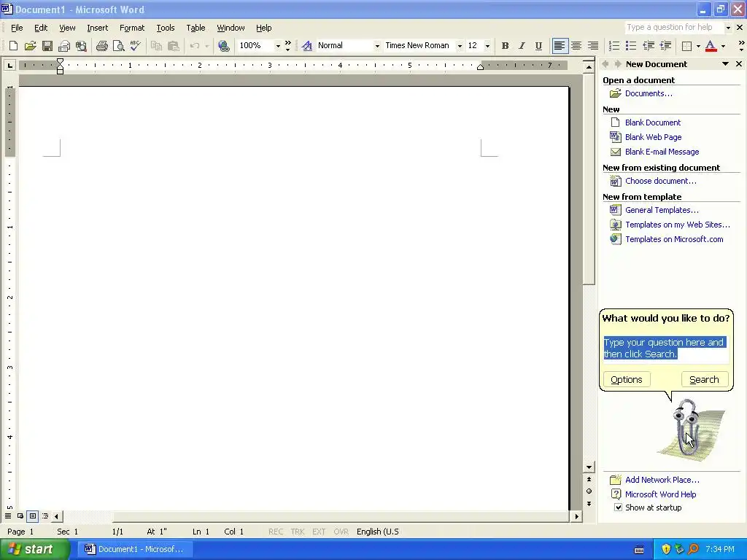The width and height of the screenshot is (747, 560).
Task: Open the Edit menu
Action: tap(41, 28)
